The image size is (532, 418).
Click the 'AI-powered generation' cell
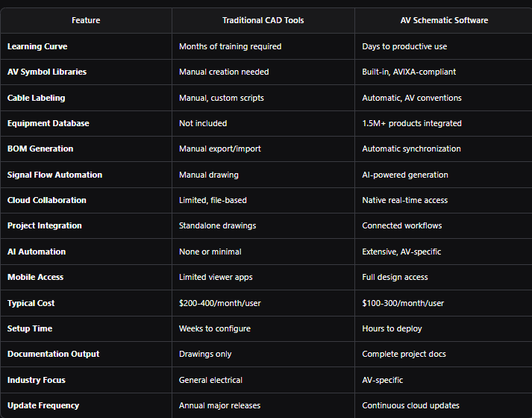point(404,175)
